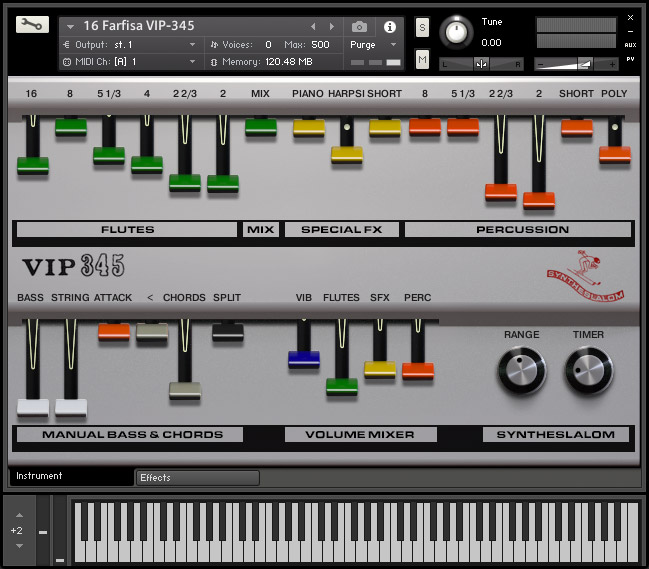Toggle the SPLIT black tab switch
649x569 pixels.
pos(228,332)
